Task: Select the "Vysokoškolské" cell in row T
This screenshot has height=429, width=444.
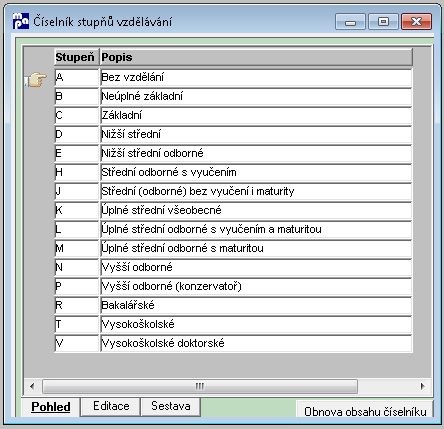Action: [x=256, y=325]
